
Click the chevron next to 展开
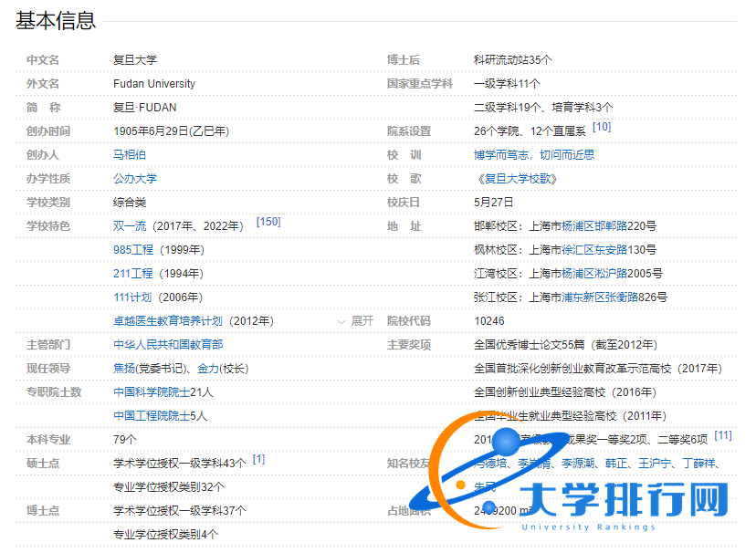tap(341, 321)
